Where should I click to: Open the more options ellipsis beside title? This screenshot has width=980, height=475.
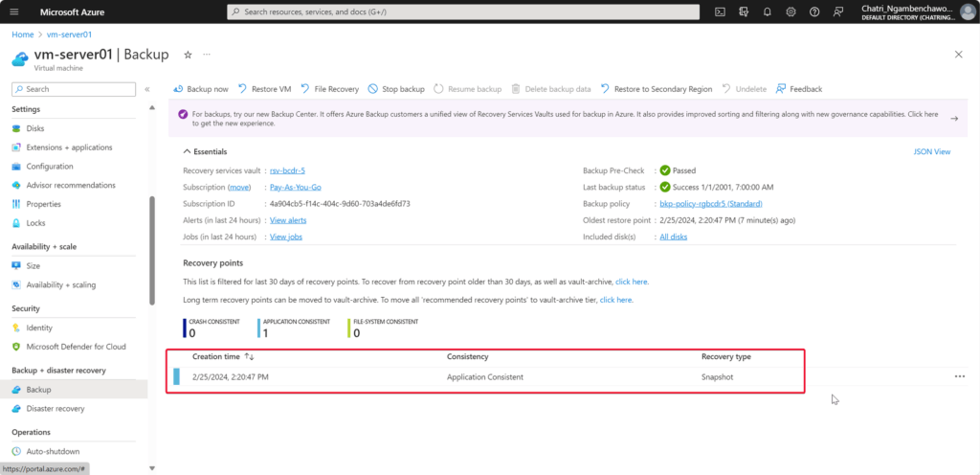(207, 55)
